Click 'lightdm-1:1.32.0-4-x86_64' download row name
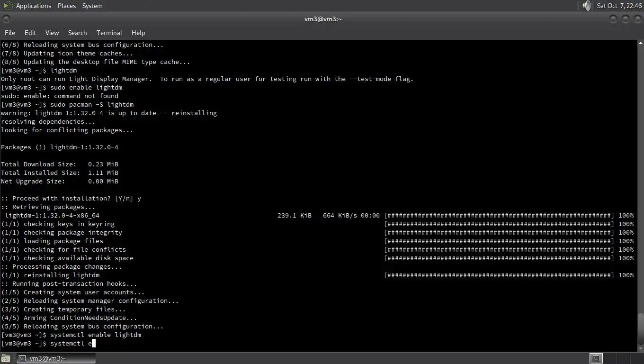 52,215
